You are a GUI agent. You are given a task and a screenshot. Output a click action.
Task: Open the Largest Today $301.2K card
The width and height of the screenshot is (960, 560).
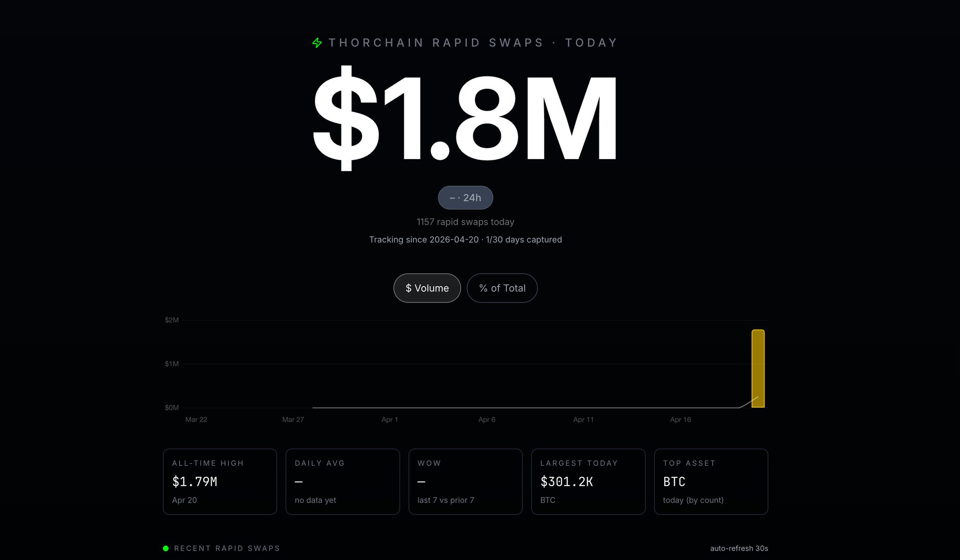click(x=588, y=481)
